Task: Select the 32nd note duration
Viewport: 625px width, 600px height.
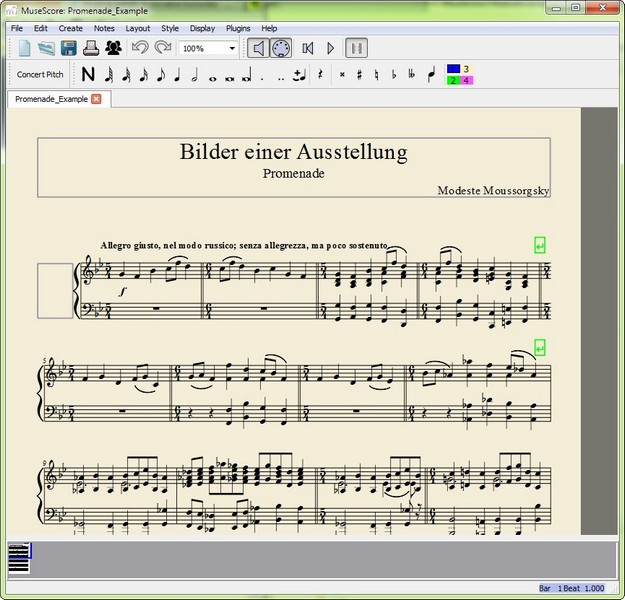Action: tap(126, 75)
